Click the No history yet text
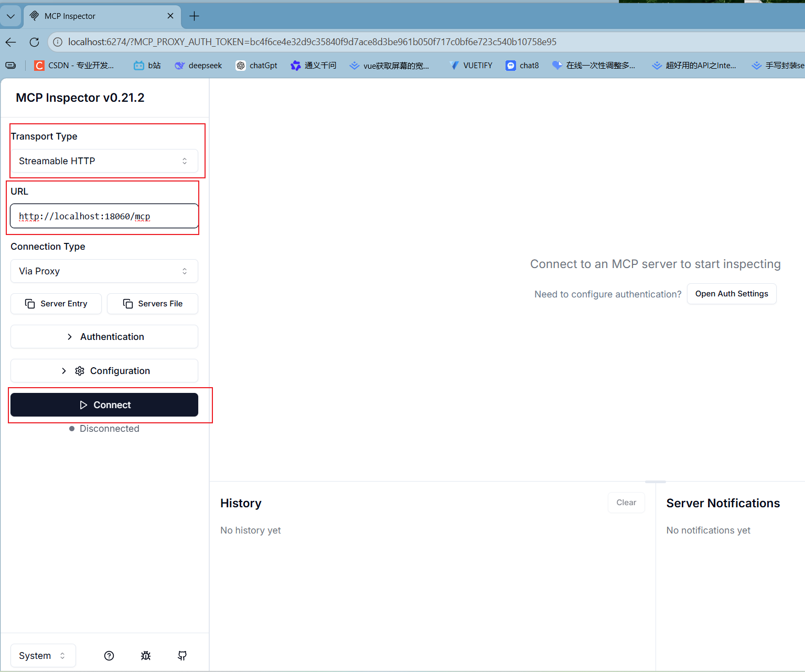805x672 pixels. point(251,530)
